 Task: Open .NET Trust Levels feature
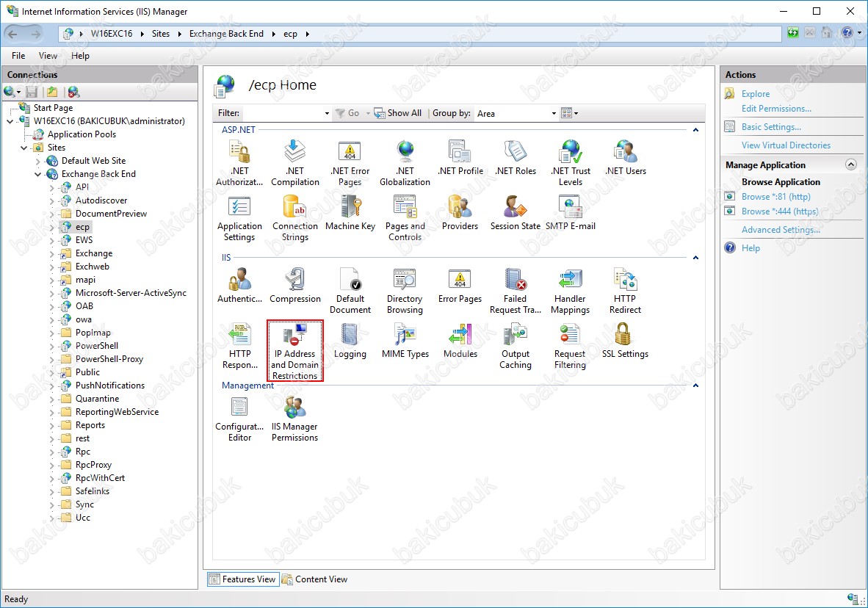pos(570,163)
